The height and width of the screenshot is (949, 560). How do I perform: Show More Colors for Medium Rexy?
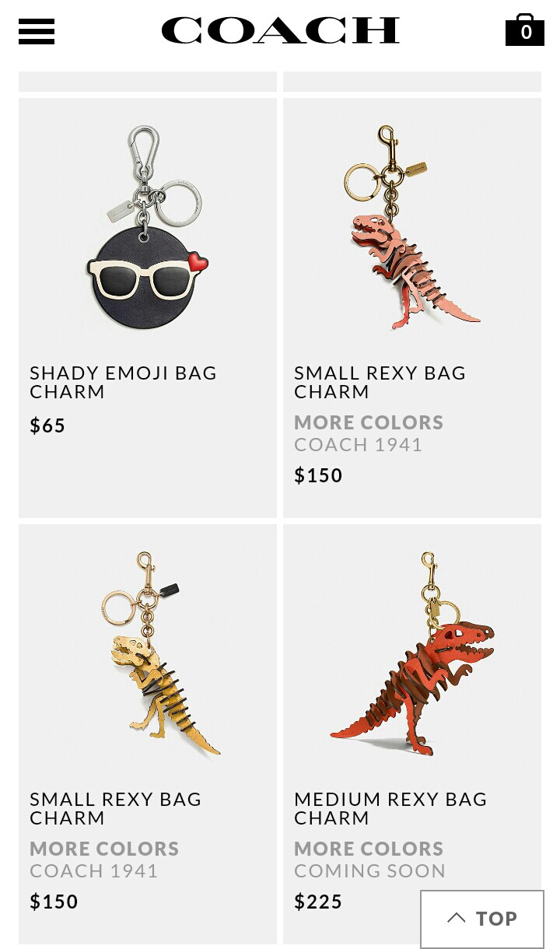(x=369, y=849)
